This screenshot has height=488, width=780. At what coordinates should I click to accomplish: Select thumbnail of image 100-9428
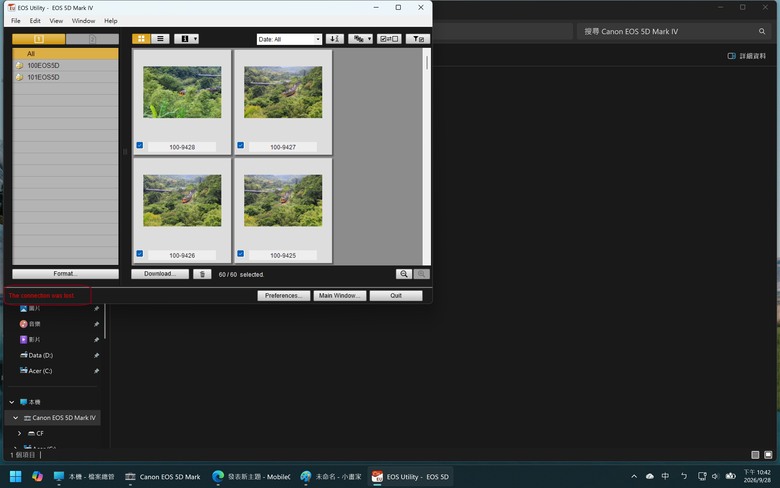point(182,92)
